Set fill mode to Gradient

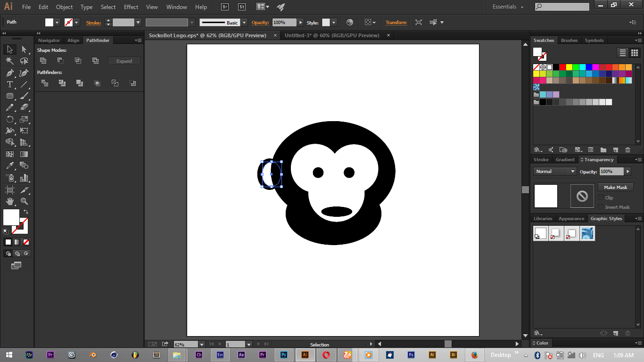click(17, 242)
